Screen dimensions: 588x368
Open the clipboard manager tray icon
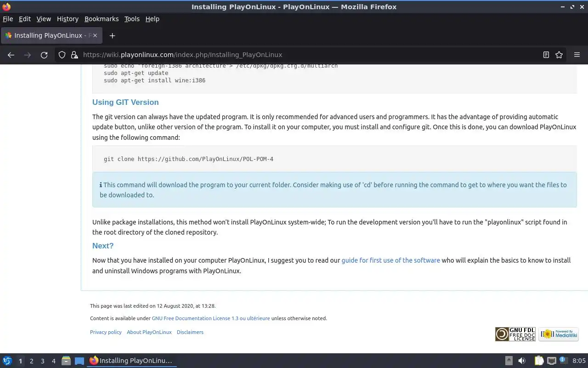pos(539,361)
